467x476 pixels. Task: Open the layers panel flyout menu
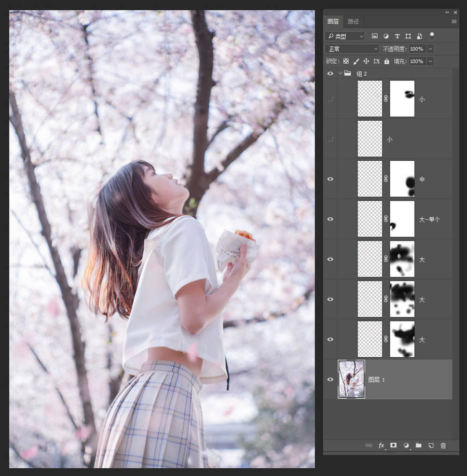(454, 21)
